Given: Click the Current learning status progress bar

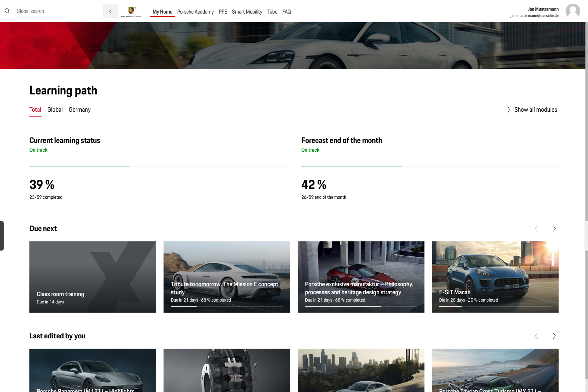Looking at the screenshot, I should 158,166.
